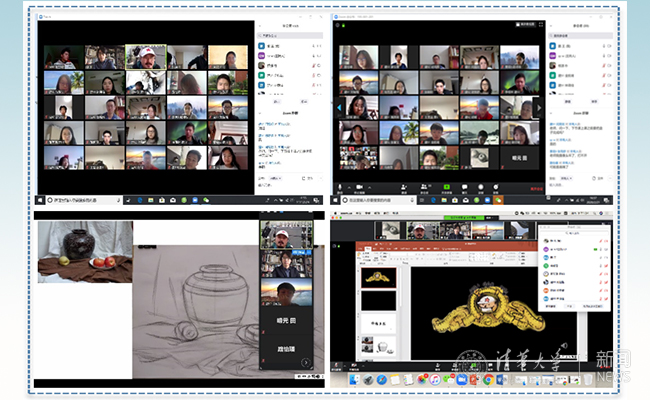This screenshot has width=650, height=400.
Task: Expand audio options arrow beside microphone
Action: click(x=349, y=186)
